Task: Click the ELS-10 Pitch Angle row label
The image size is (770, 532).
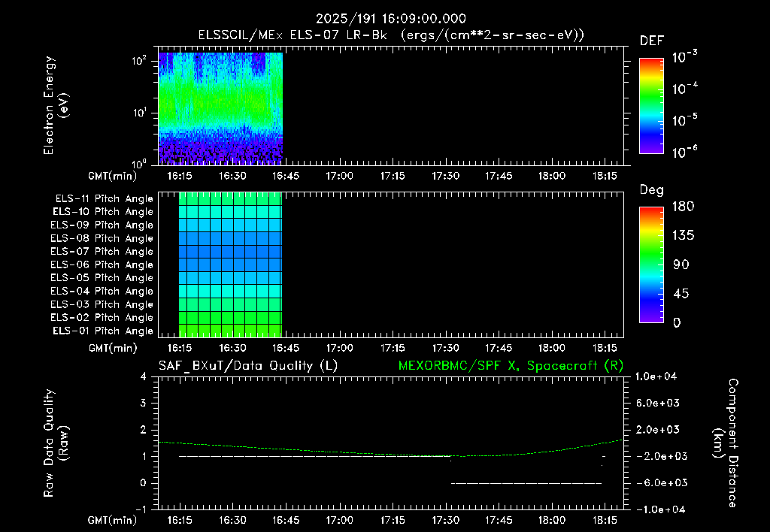Action: 103,212
